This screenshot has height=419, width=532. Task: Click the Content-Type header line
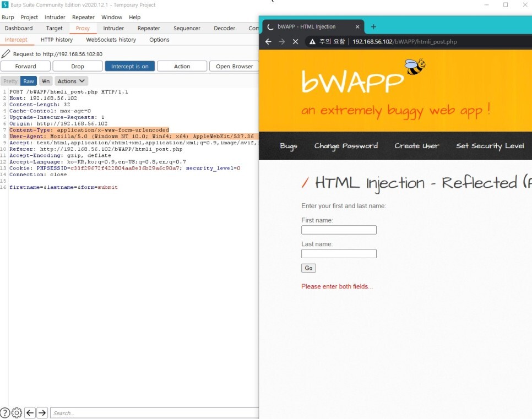coord(89,129)
